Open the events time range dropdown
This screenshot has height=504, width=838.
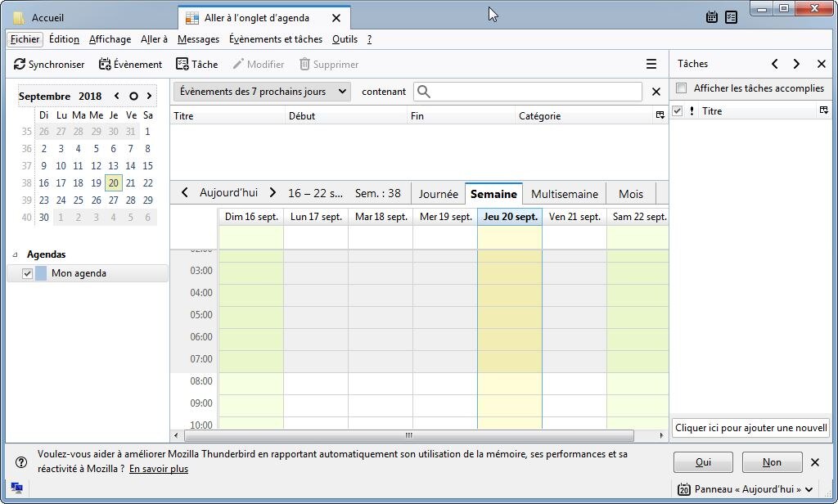261,92
